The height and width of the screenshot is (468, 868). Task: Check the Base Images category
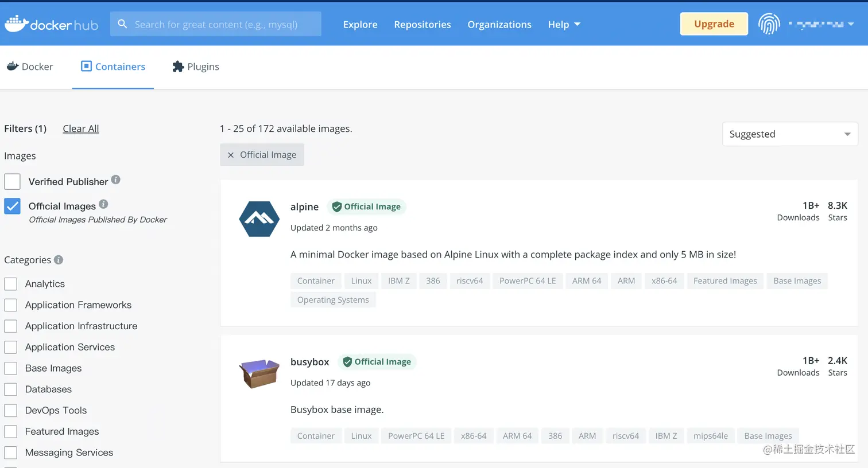11,368
